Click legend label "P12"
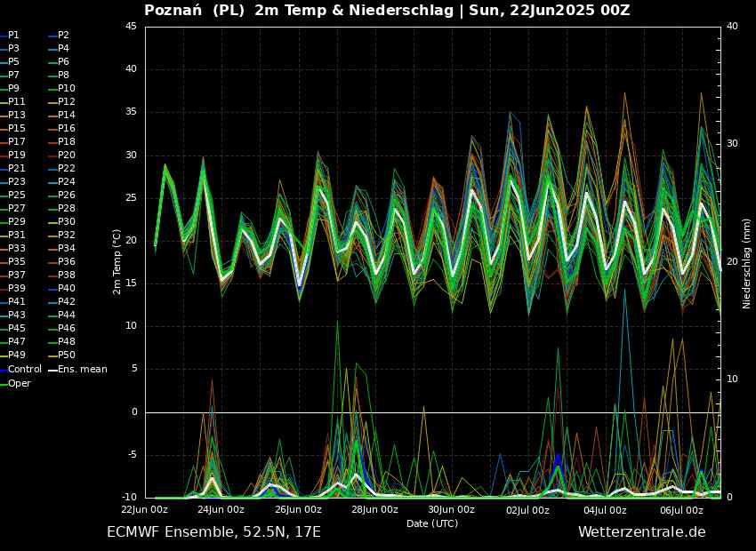This screenshot has height=551, width=756. (67, 101)
